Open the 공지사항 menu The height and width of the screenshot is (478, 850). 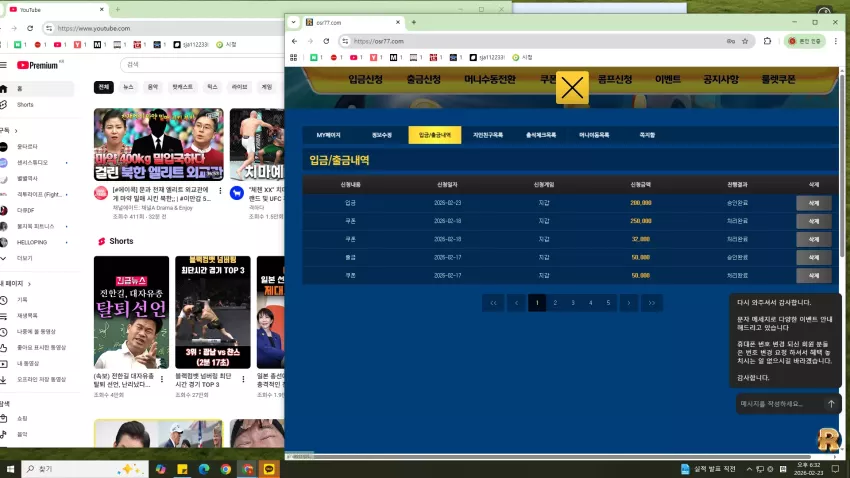(720, 79)
